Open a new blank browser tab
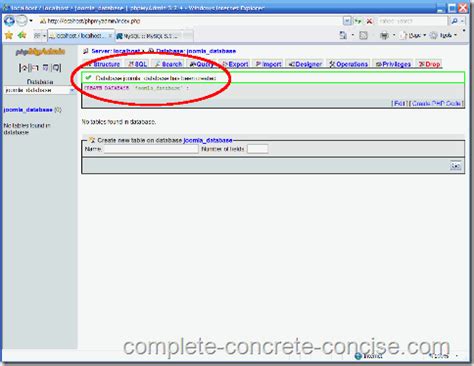 click(188, 35)
